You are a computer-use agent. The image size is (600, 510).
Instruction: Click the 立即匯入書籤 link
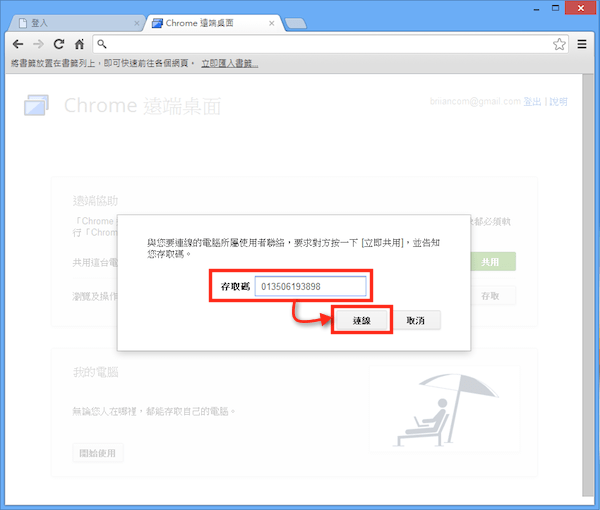point(229,63)
